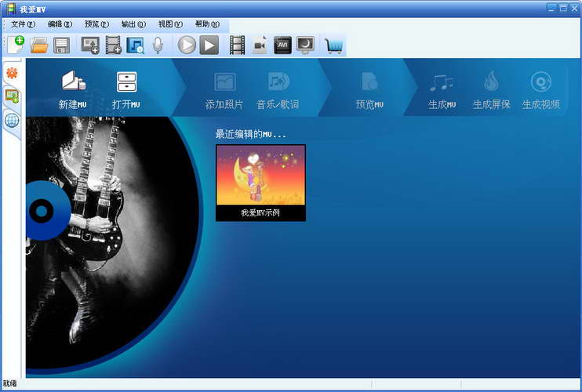Screen dimensions: 582x392
Task: Click the 打开MV button
Action: [x=126, y=89]
